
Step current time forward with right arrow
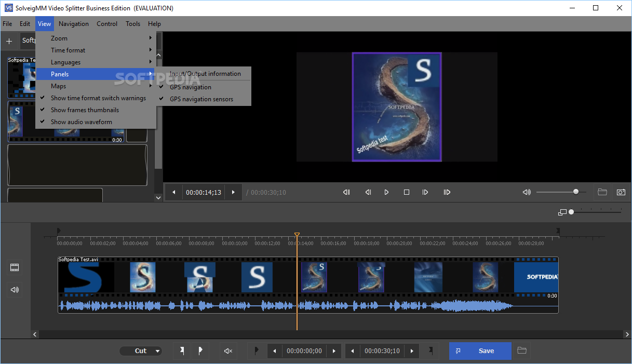pos(233,192)
